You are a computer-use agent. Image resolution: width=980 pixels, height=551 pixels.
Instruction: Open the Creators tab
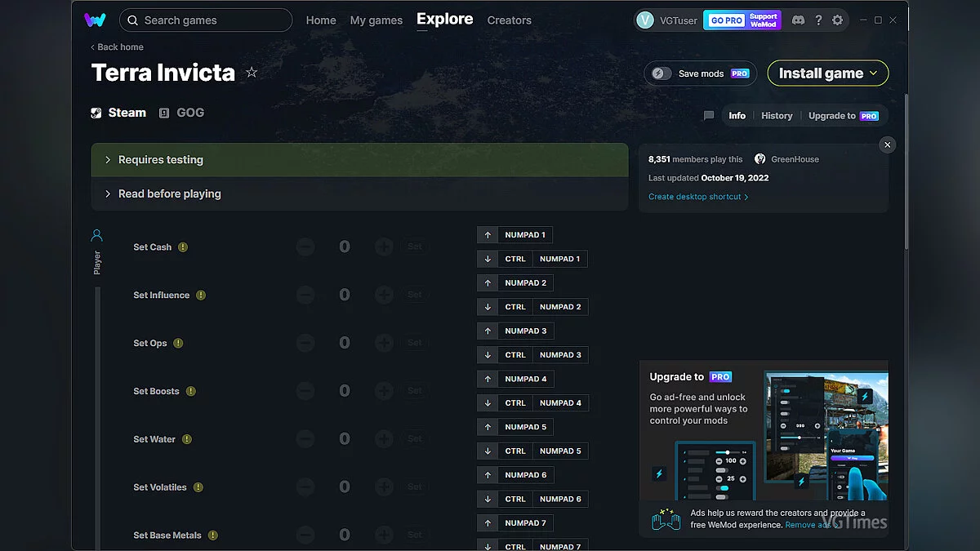coord(510,20)
